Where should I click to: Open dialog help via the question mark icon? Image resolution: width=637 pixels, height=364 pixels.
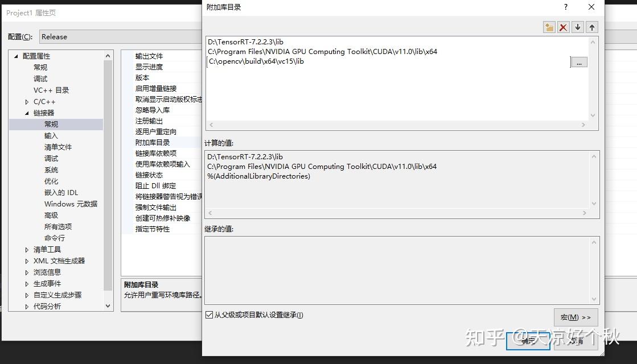(565, 7)
